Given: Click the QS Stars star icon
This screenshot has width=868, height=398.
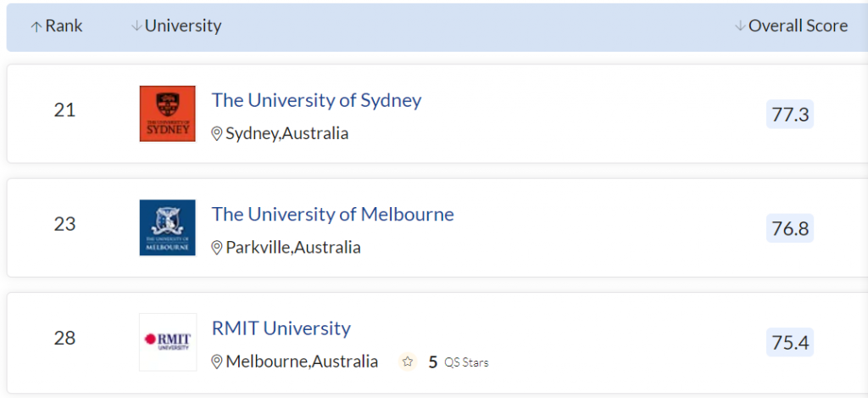Looking at the screenshot, I should 408,362.
